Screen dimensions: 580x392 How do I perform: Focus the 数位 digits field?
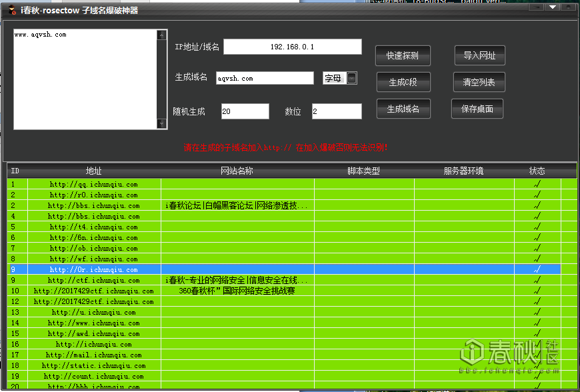pos(337,111)
